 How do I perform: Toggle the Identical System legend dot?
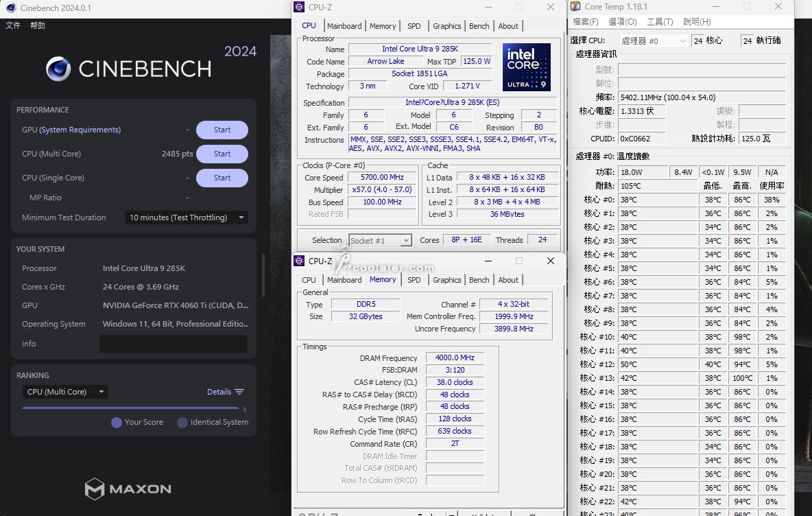pyautogui.click(x=182, y=423)
